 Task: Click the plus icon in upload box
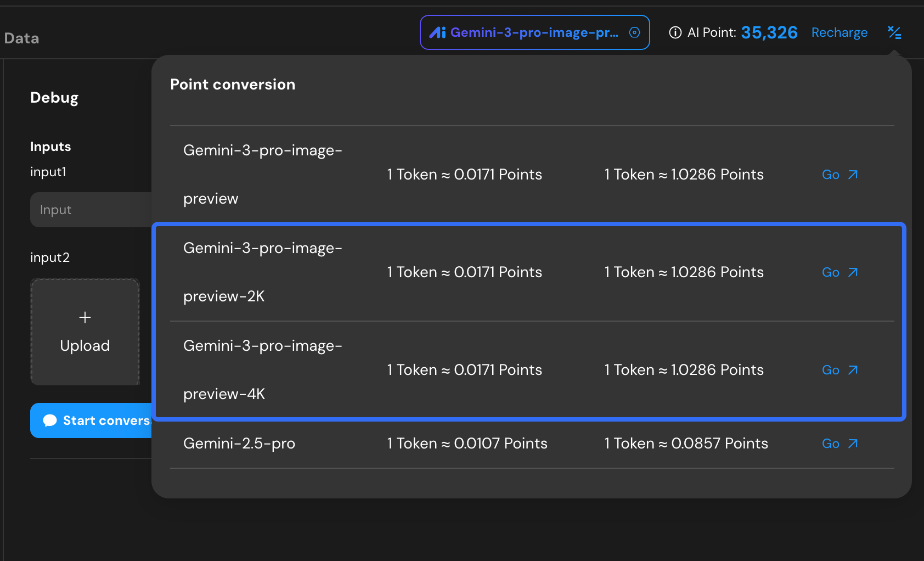tap(85, 317)
